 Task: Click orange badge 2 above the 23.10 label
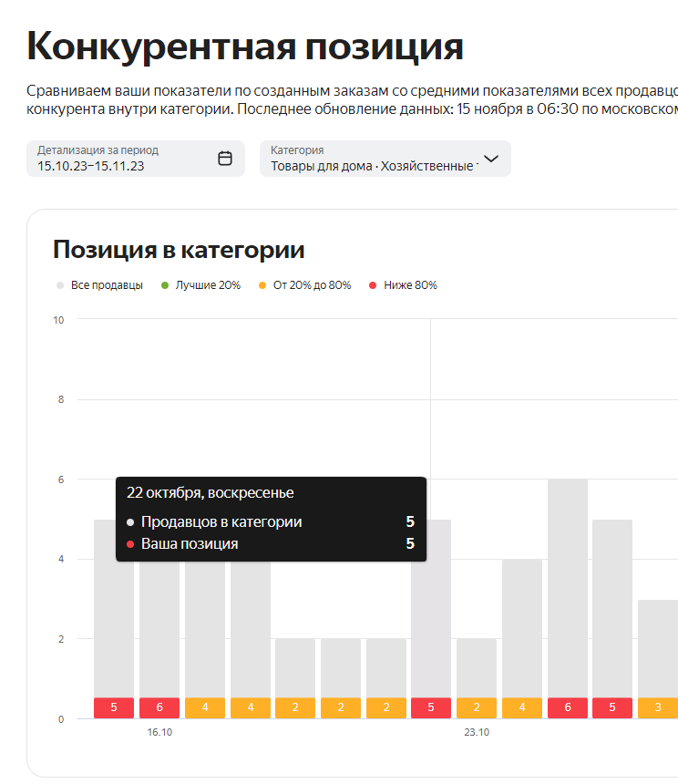click(x=477, y=707)
